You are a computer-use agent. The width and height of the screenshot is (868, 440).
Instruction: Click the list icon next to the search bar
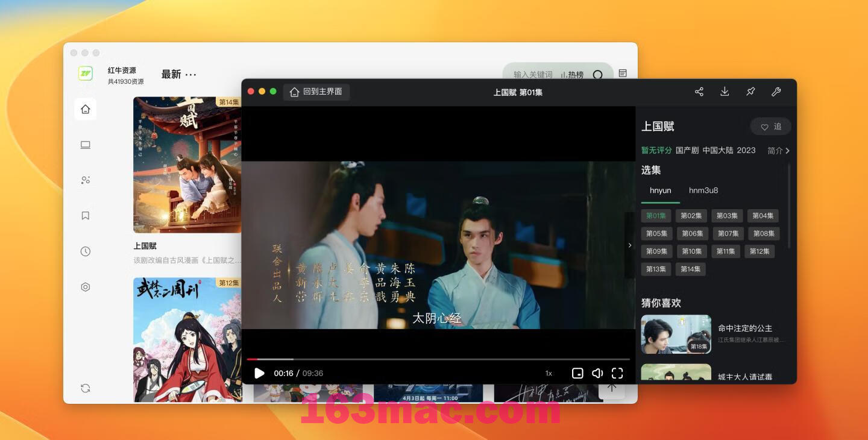pyautogui.click(x=623, y=74)
